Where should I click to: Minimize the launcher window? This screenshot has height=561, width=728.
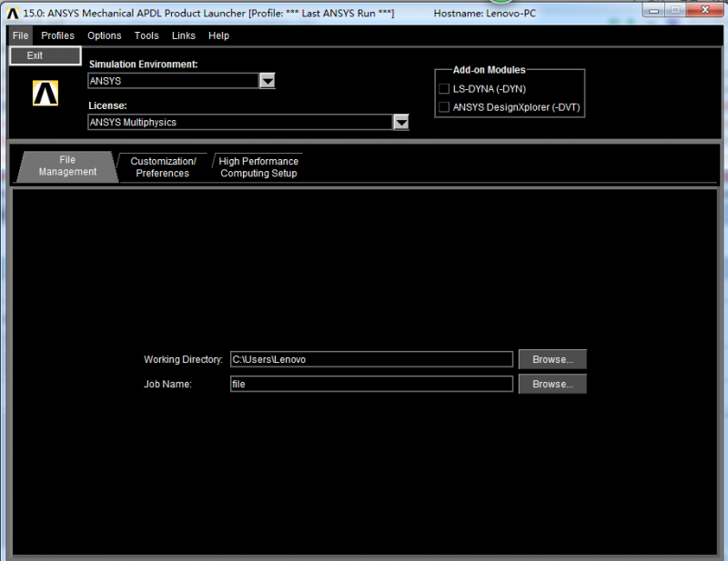[653, 10]
